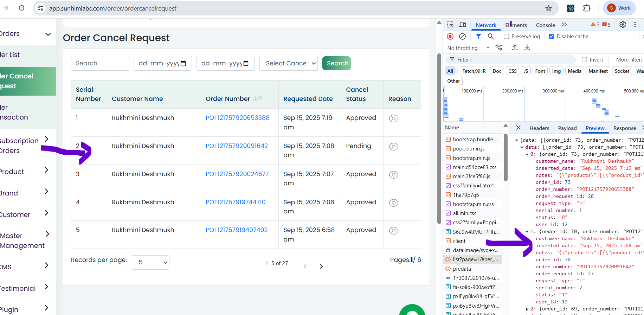Open the Response tab of the request

tap(625, 128)
